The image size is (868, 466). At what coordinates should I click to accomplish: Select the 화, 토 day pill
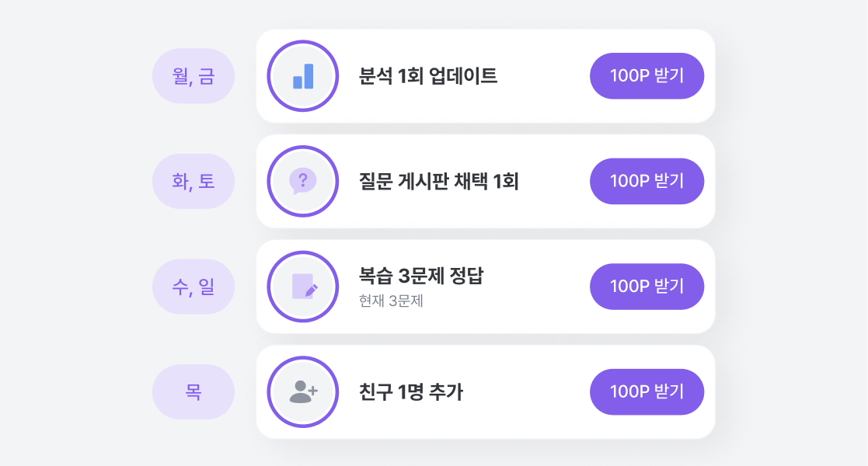click(193, 181)
